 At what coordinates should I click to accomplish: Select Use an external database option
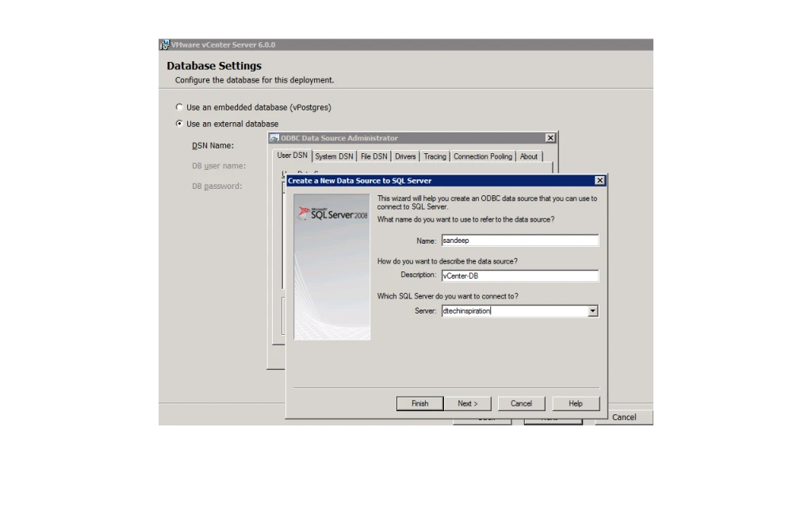click(x=179, y=123)
